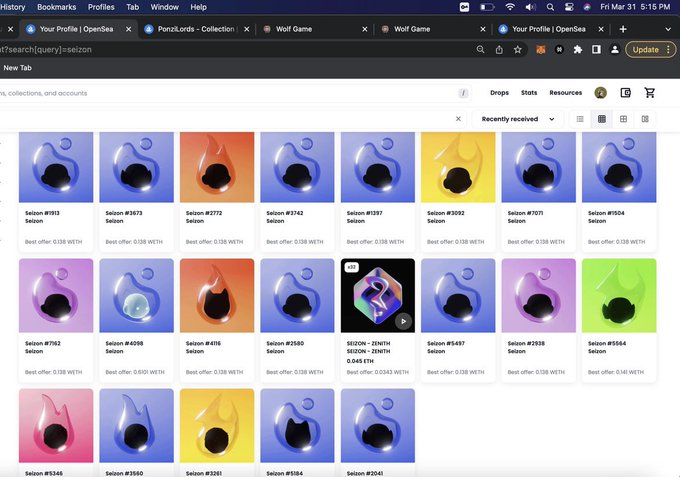Open the Drops link
The height and width of the screenshot is (477, 680).
click(x=499, y=93)
